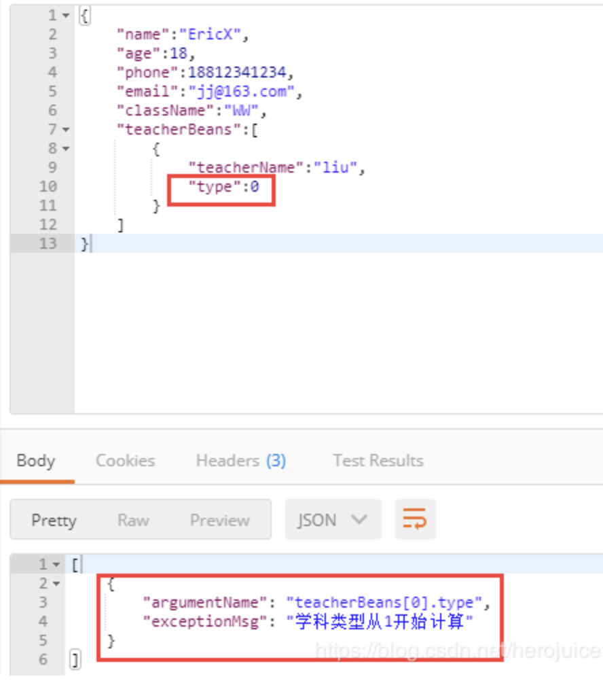Select the Pretty view button
Viewport: 603px width, 700px height.
(x=54, y=520)
